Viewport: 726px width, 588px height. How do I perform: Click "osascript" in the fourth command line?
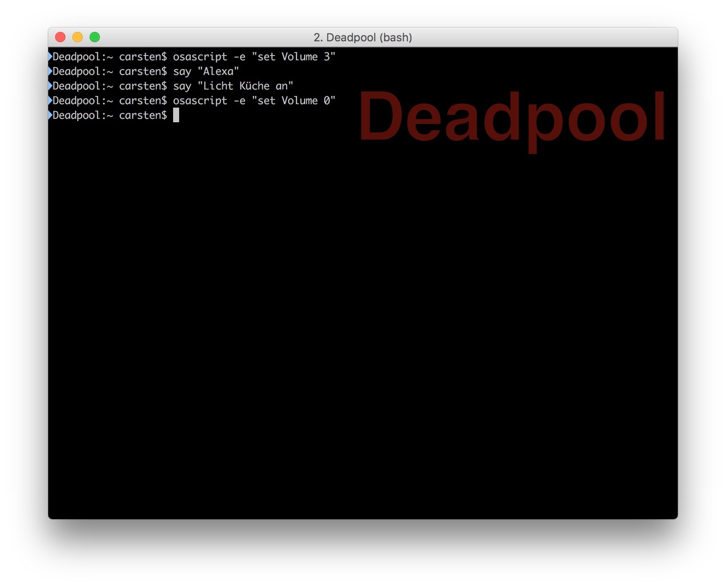point(200,101)
